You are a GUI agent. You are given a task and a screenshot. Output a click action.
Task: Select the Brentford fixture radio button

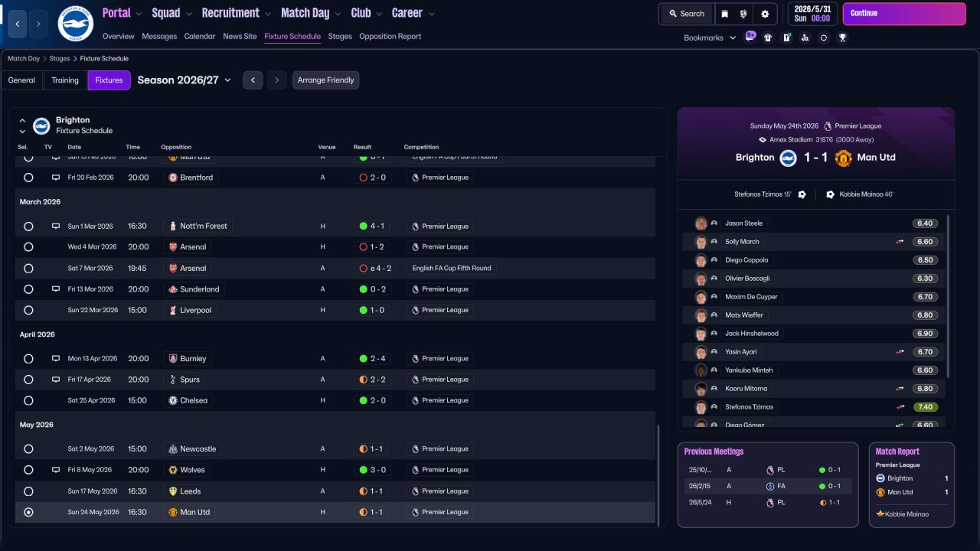[28, 178]
